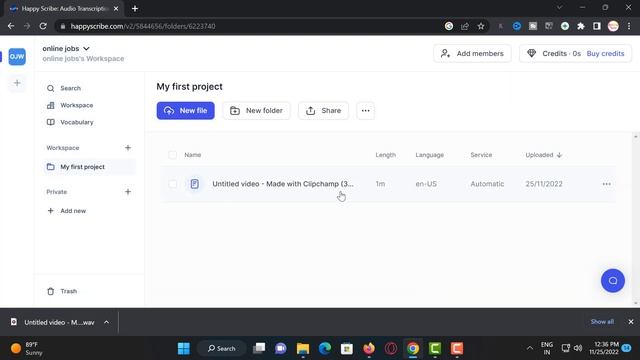The image size is (640, 360).
Task: Open Untitled video - Made with Clipchamp file
Action: click(x=283, y=184)
